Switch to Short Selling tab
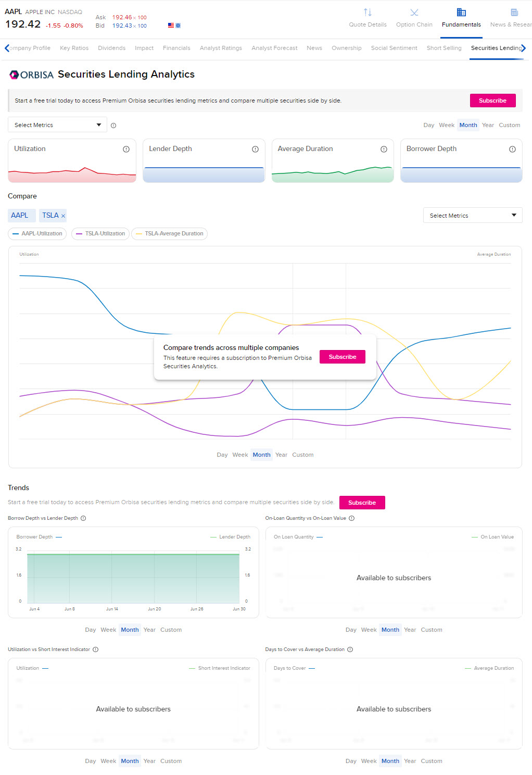Viewport: 532px width, 775px height. tap(444, 48)
